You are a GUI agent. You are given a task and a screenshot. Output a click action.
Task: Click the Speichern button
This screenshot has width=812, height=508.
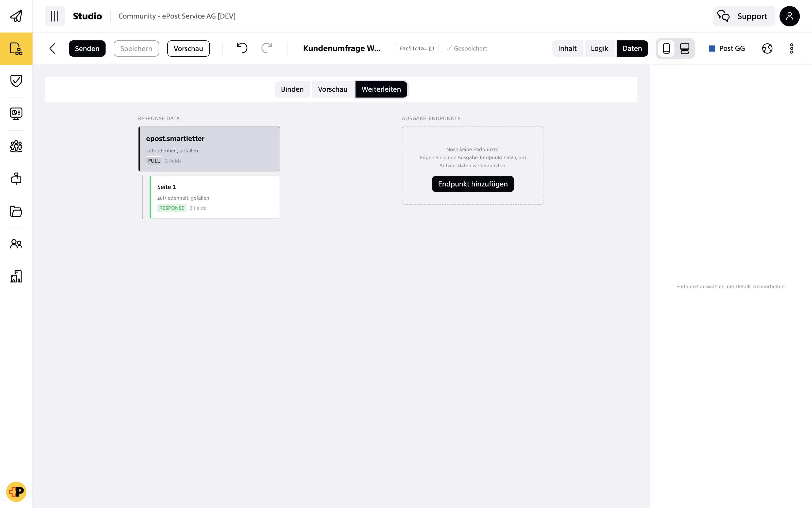pyautogui.click(x=136, y=48)
